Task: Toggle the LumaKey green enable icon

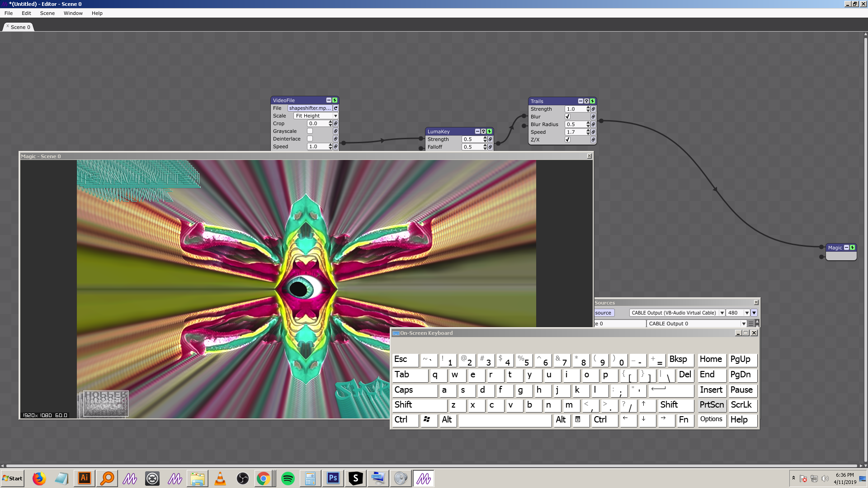Action: tap(489, 131)
